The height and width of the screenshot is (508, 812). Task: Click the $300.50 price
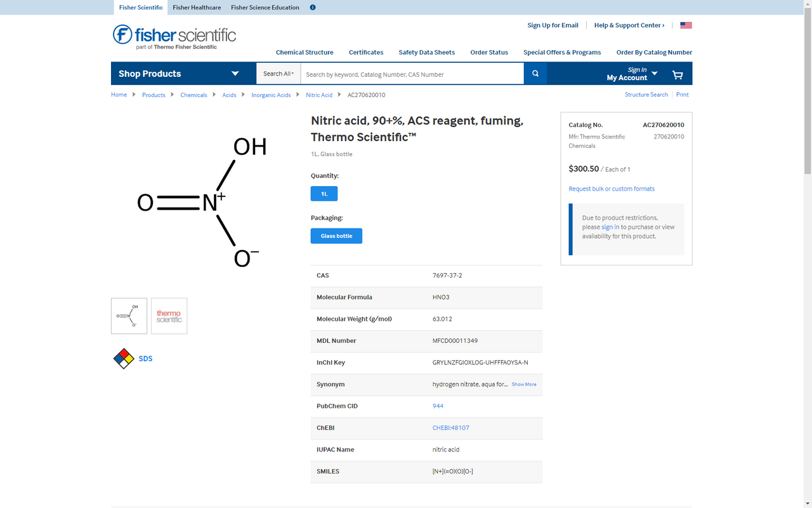pos(584,169)
